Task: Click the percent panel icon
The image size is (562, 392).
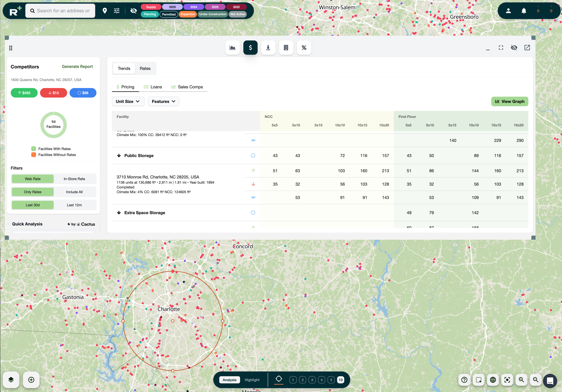Action: 304,48
